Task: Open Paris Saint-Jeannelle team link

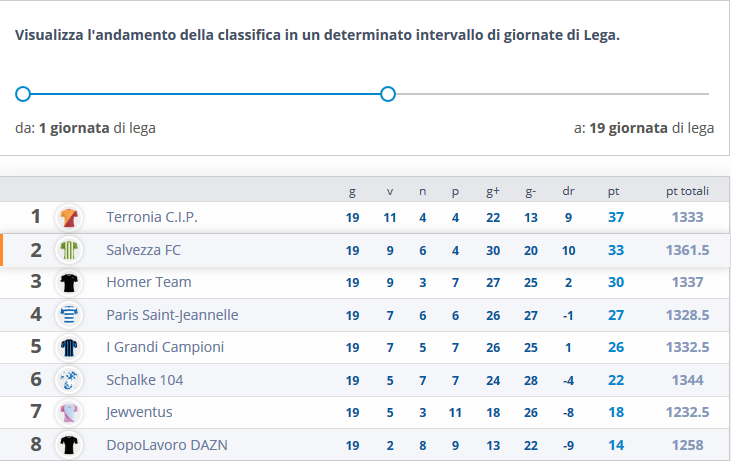Action: [x=172, y=315]
